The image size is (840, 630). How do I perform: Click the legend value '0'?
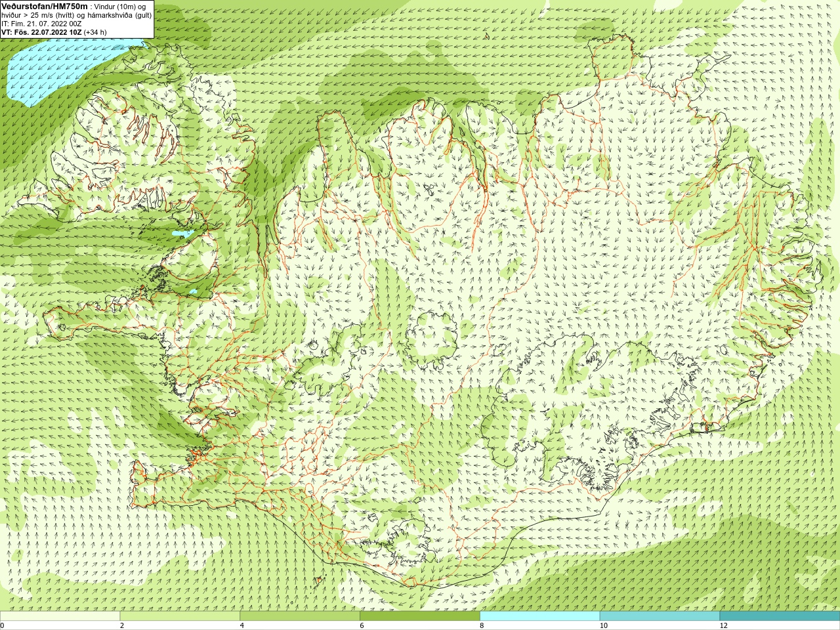[3, 625]
